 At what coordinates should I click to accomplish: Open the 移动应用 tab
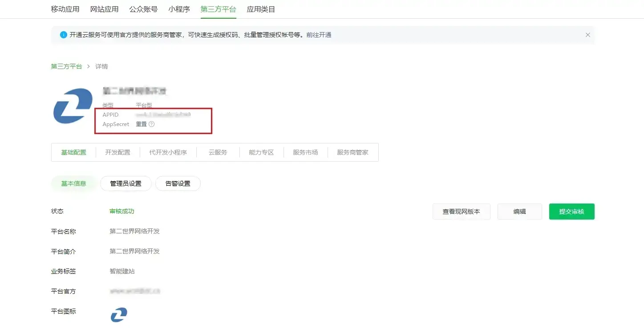(x=65, y=9)
